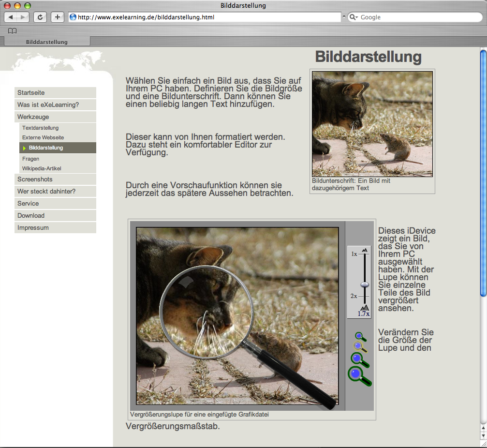The height and width of the screenshot is (448, 487).
Task: Click the 1.7x magnification value
Action: [363, 314]
